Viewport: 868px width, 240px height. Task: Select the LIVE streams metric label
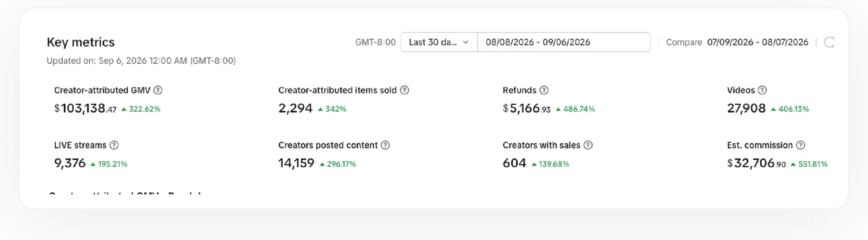click(x=81, y=145)
